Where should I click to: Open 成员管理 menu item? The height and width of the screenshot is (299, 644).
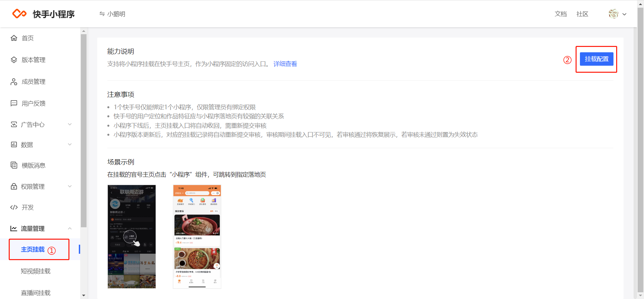coord(34,82)
